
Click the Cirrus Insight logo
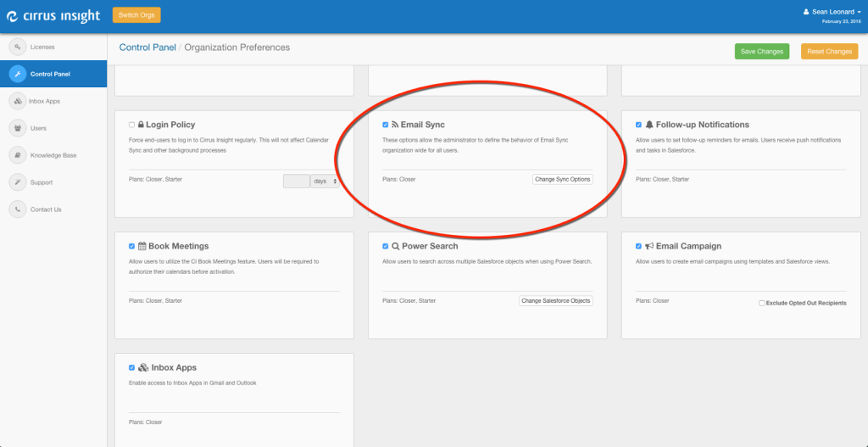click(53, 16)
